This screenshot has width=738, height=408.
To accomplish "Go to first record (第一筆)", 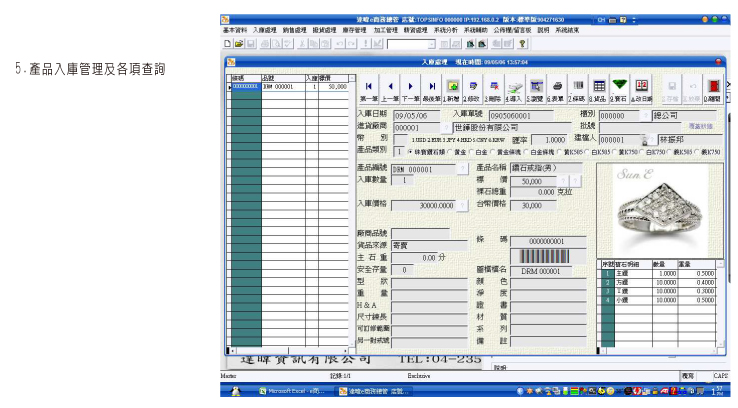I will (x=368, y=88).
